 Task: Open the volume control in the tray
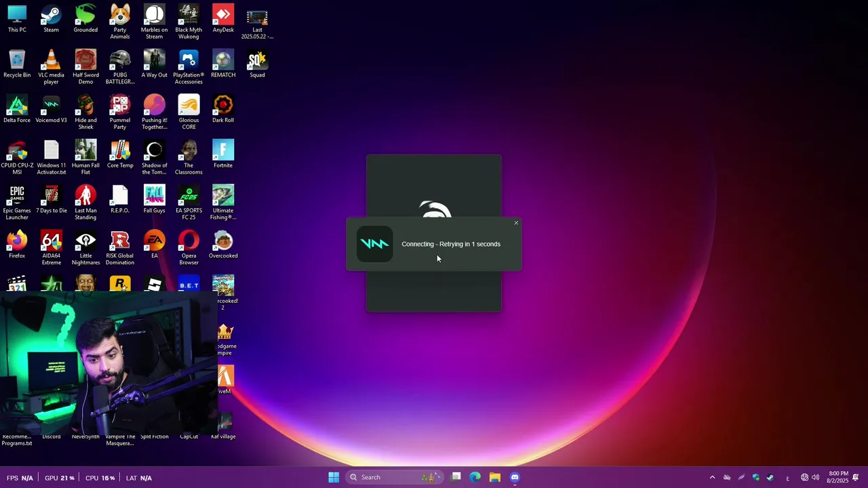[816, 477]
